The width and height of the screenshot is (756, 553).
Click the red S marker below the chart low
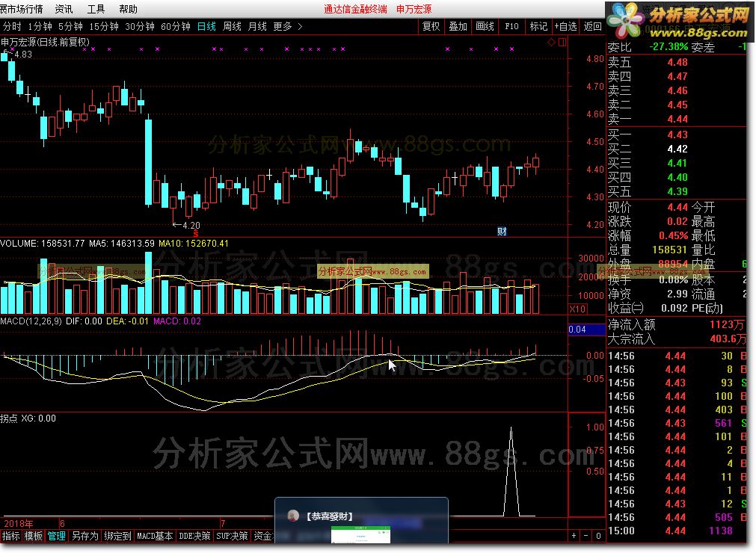pyautogui.click(x=195, y=234)
